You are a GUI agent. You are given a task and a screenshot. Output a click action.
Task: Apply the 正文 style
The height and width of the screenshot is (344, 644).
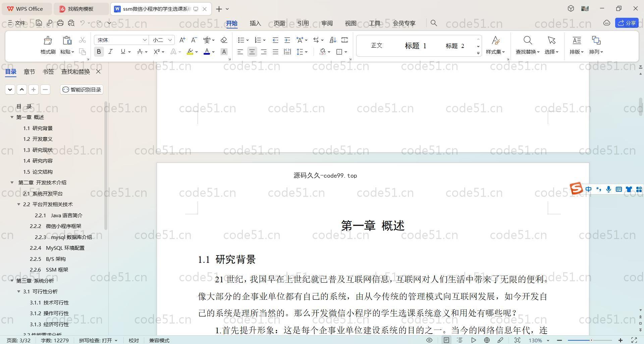377,45
